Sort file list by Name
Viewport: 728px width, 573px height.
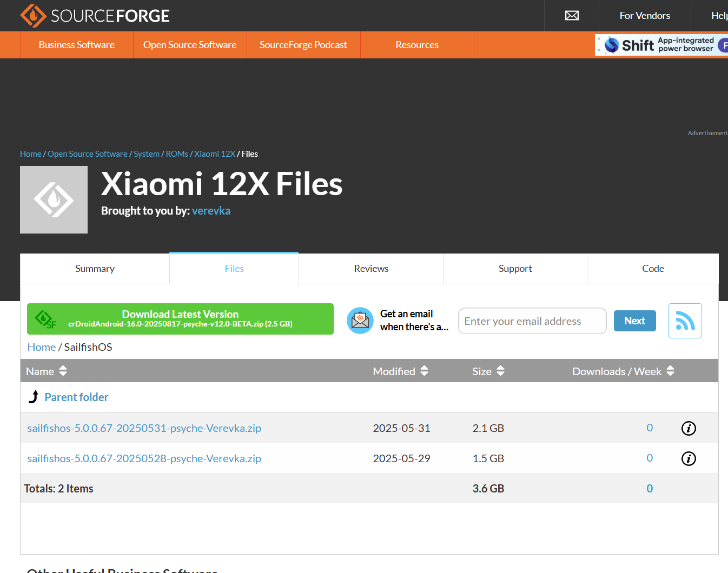click(x=47, y=371)
